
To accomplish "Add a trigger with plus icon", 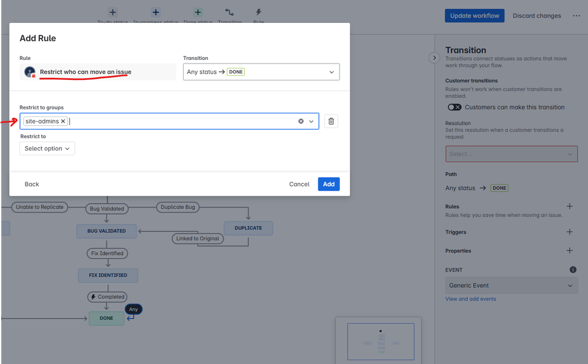I will [x=570, y=232].
